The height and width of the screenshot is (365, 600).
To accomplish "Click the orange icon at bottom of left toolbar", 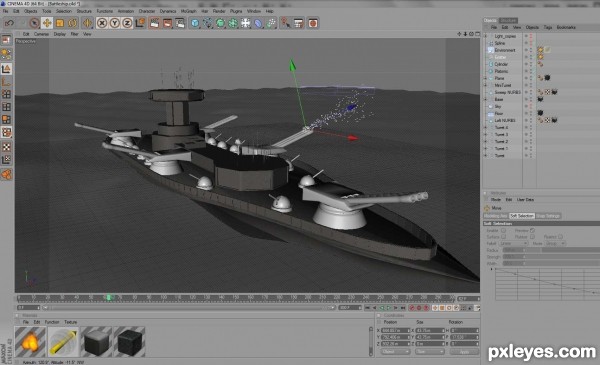I will pos(6,174).
